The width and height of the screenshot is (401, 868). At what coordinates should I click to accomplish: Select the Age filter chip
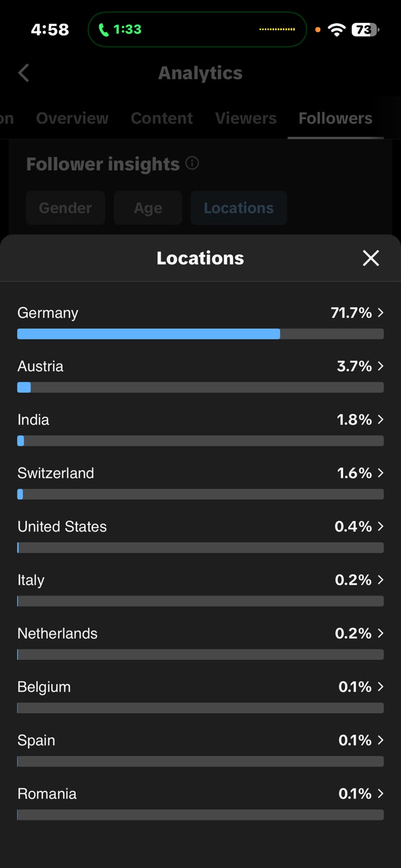point(148,208)
